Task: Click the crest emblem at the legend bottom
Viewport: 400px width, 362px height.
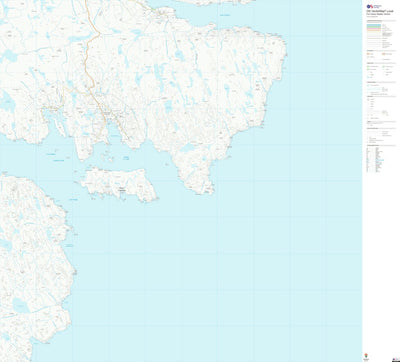Action: [x=367, y=355]
